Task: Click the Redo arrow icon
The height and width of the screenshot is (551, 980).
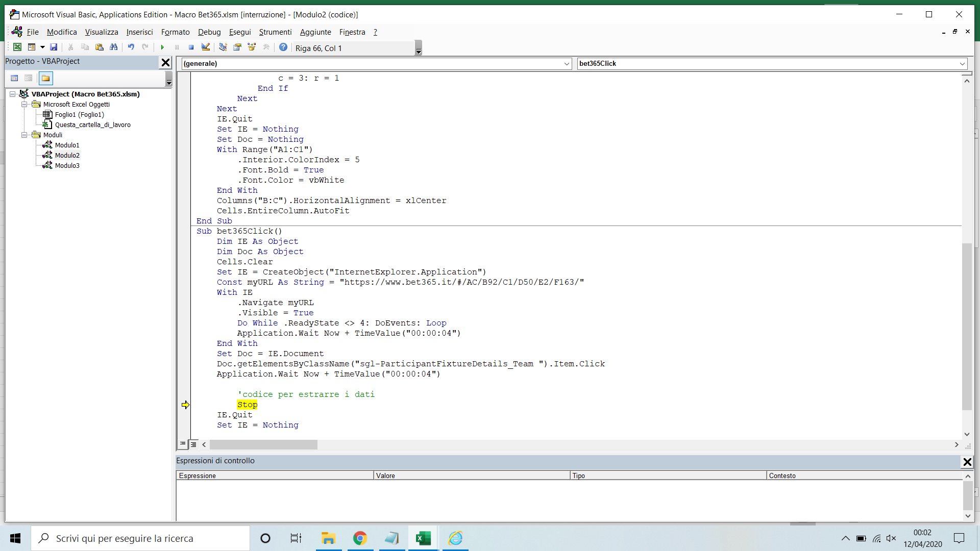Action: click(x=145, y=47)
